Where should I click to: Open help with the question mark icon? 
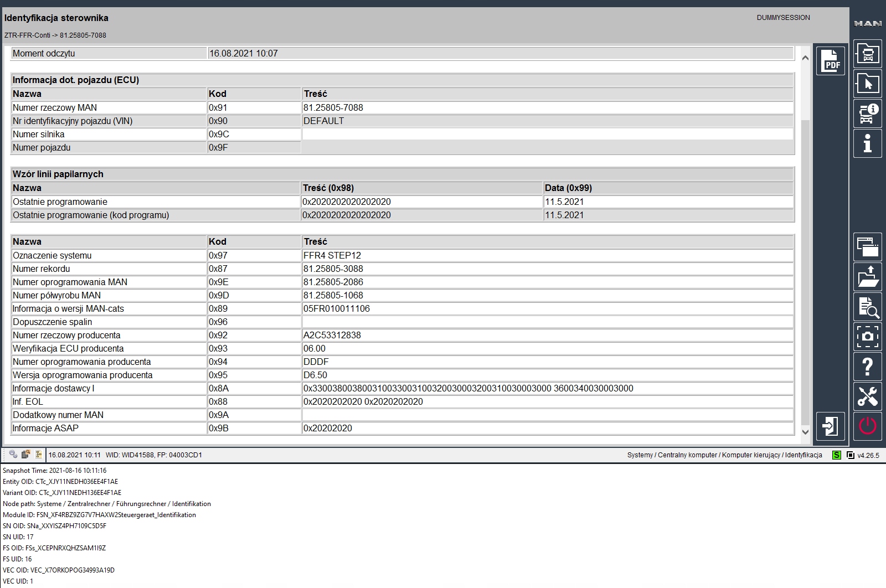pos(867,367)
